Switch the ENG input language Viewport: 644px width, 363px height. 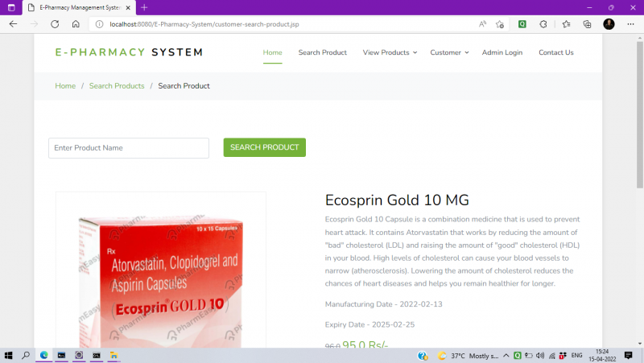576,356
